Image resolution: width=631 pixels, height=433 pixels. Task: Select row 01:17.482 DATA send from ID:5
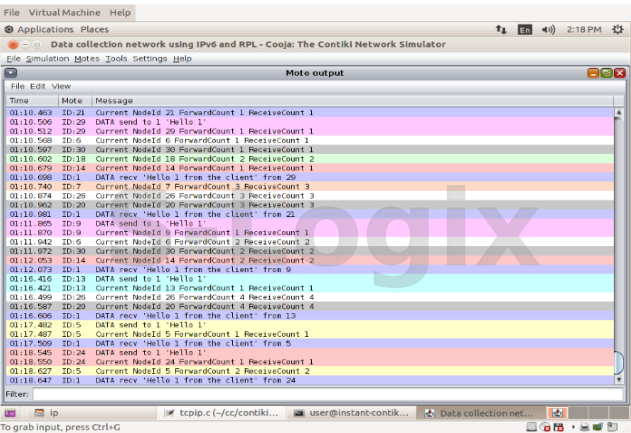click(310, 325)
